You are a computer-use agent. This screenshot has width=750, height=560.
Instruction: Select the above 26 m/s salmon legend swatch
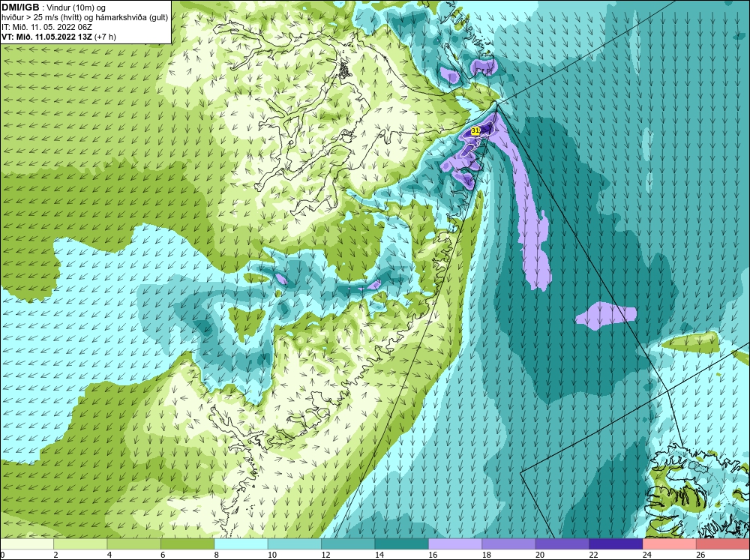(723, 544)
